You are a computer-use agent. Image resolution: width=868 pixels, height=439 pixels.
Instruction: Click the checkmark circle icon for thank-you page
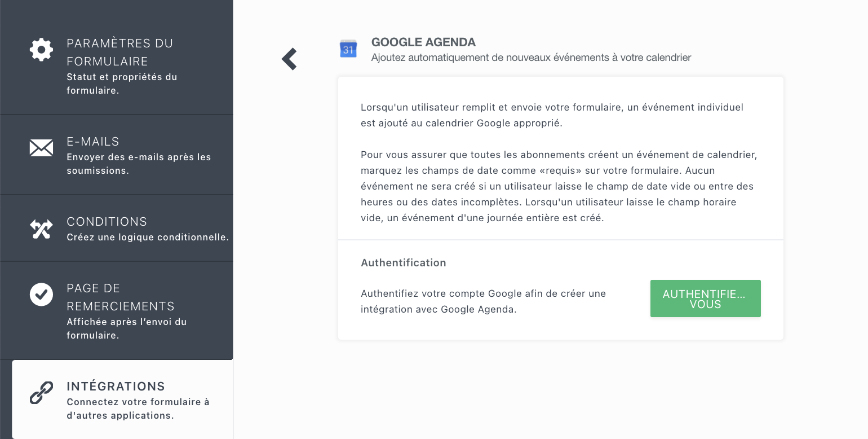pyautogui.click(x=41, y=294)
